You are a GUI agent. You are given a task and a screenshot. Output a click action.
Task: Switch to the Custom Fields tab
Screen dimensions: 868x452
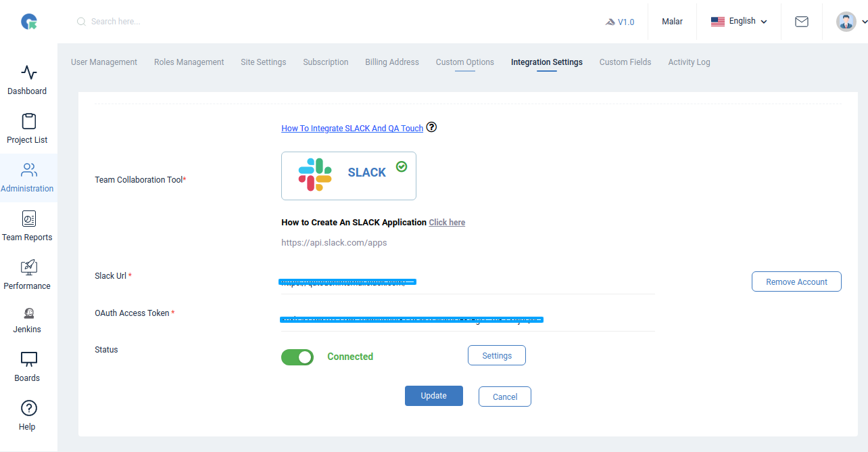[625, 62]
